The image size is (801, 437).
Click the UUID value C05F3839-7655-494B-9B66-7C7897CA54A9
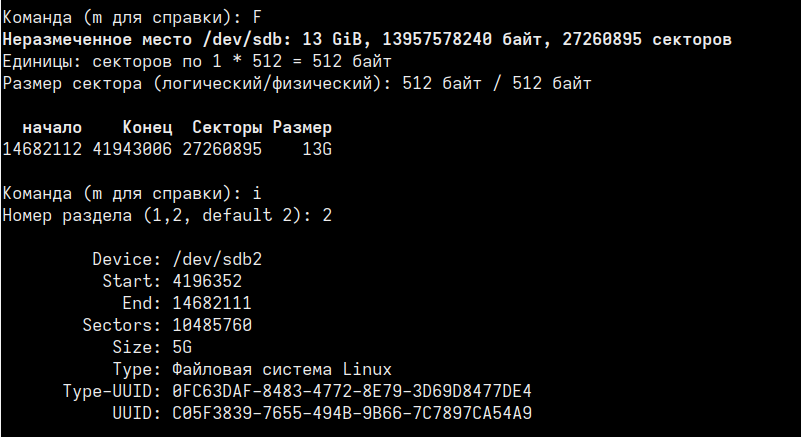click(x=352, y=413)
